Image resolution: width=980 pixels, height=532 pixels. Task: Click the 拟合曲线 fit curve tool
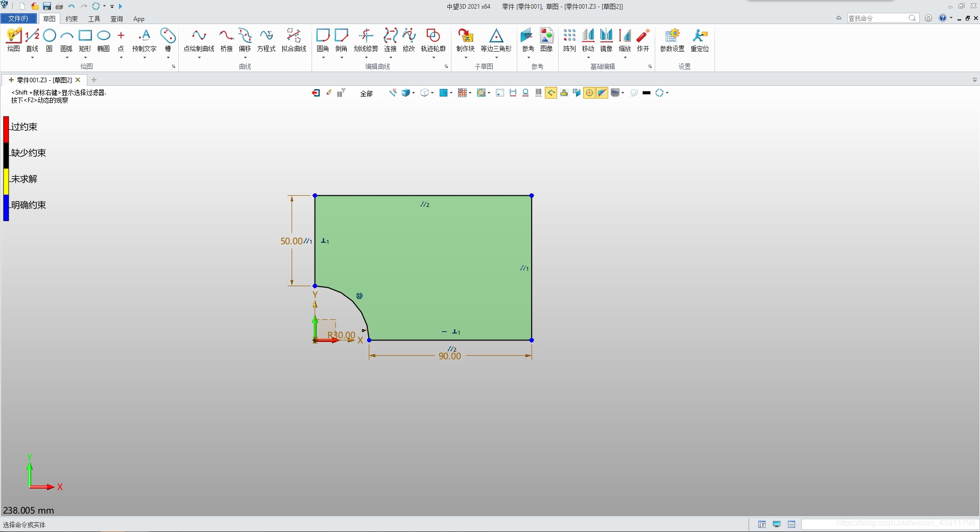pos(294,40)
